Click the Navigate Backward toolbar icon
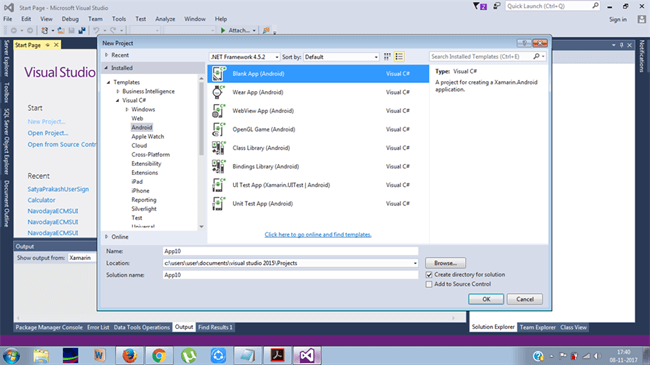The image size is (650, 365). (x=14, y=30)
